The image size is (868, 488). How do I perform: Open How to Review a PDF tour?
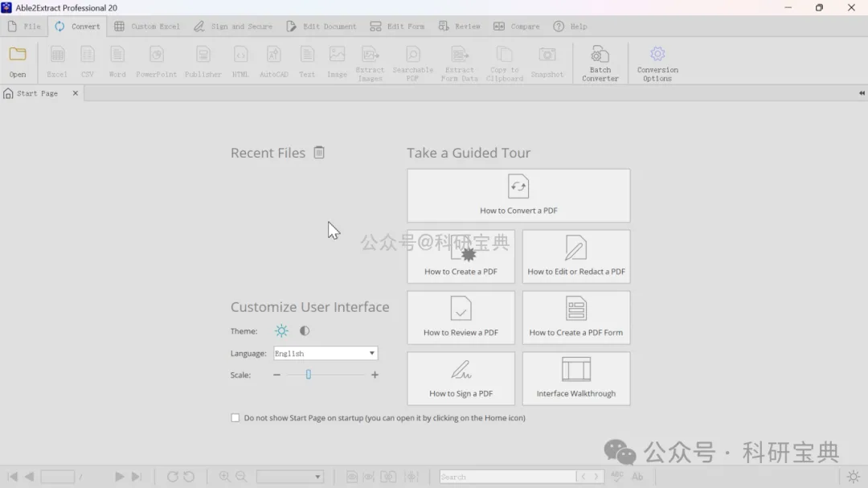[461, 318]
